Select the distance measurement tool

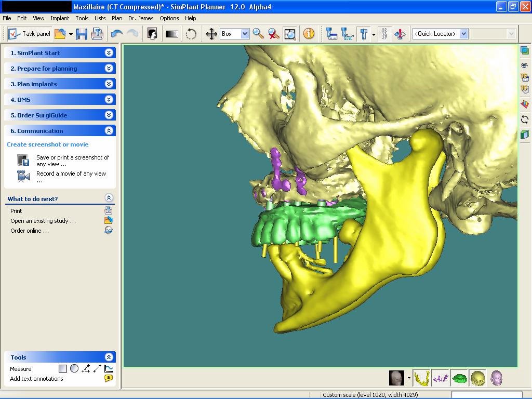(x=97, y=368)
